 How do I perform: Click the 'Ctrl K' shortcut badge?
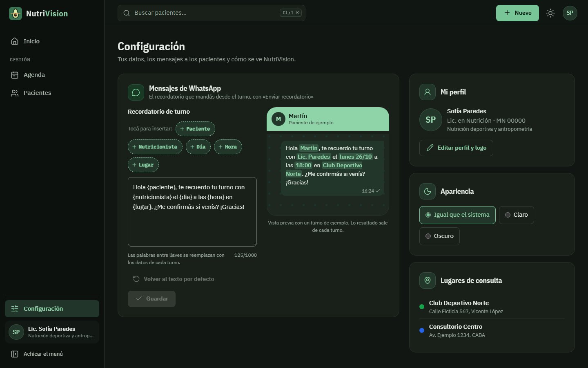pyautogui.click(x=291, y=13)
